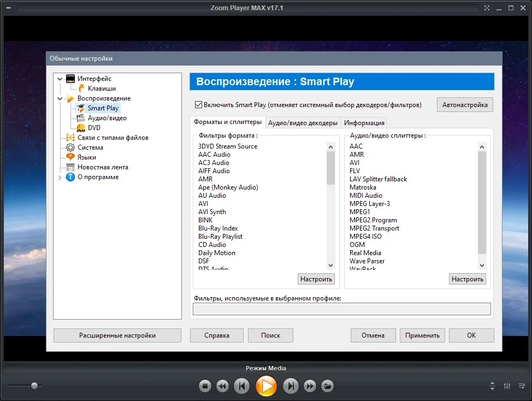Select 'Ape (Monkey Audio)' format filter
This screenshot has height=401, width=532.
coord(228,187)
